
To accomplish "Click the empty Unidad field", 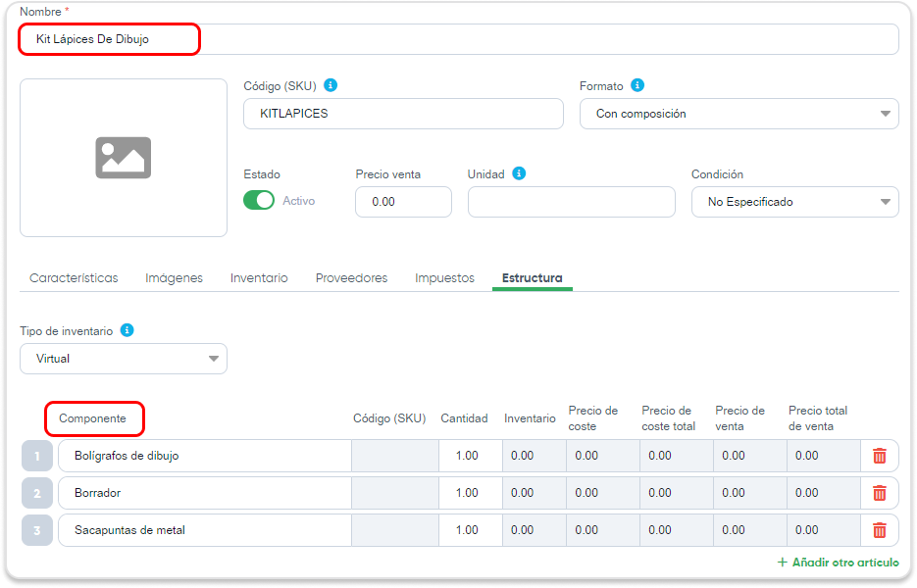I will (x=572, y=202).
